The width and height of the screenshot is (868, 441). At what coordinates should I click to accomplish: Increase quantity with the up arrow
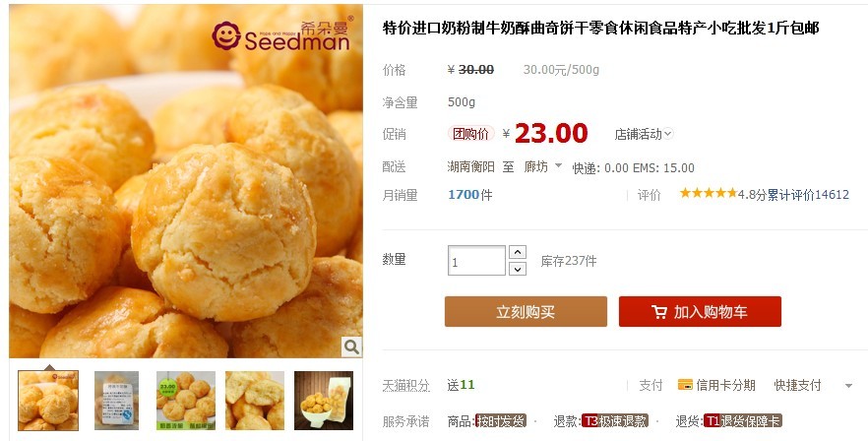[517, 253]
